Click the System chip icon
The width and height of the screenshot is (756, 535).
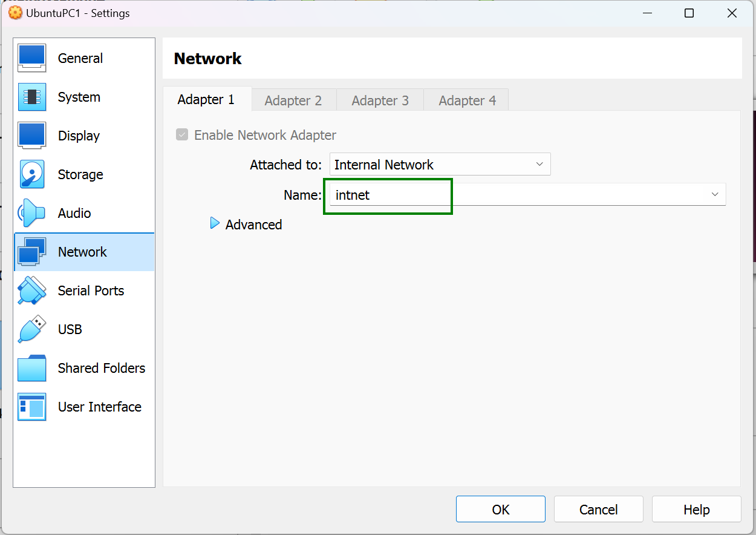pyautogui.click(x=32, y=97)
